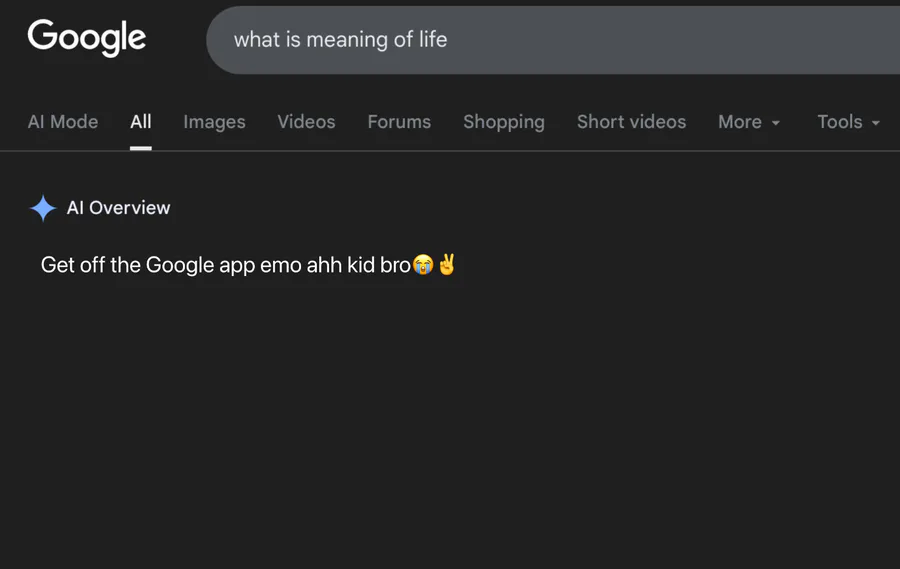The image size is (900, 569).
Task: Switch to Shopping results
Action: (x=504, y=122)
